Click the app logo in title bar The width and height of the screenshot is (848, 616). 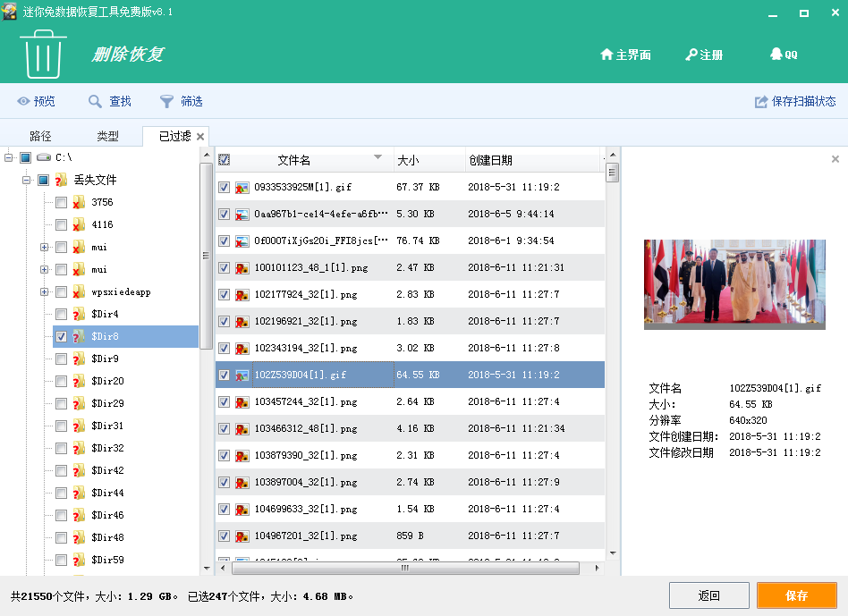[x=9, y=11]
